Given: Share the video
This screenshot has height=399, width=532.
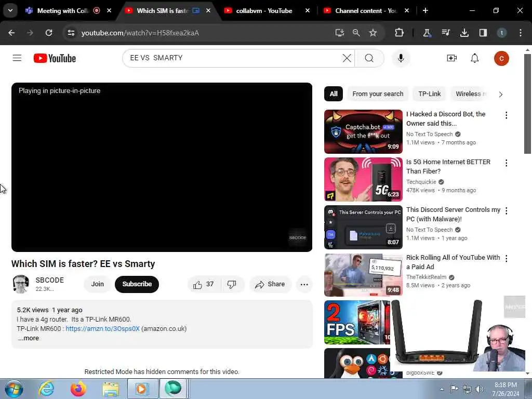Looking at the screenshot, I should pyautogui.click(x=270, y=284).
